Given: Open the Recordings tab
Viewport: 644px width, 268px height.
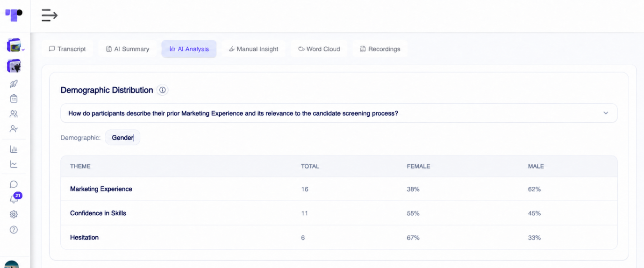Looking at the screenshot, I should pyautogui.click(x=379, y=49).
